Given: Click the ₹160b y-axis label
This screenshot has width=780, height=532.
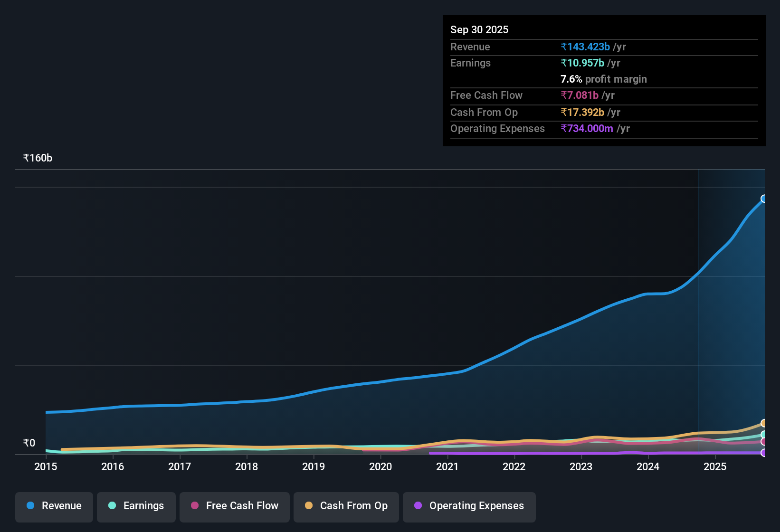Looking at the screenshot, I should pos(38,158).
